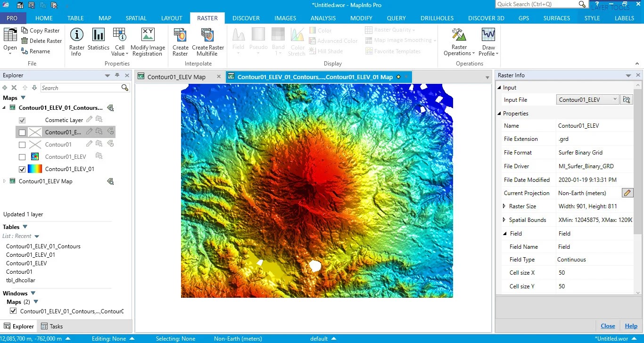Switch to the DRILLHOLES ribbon tab
Screen dimensions: 644x343
tap(437, 18)
